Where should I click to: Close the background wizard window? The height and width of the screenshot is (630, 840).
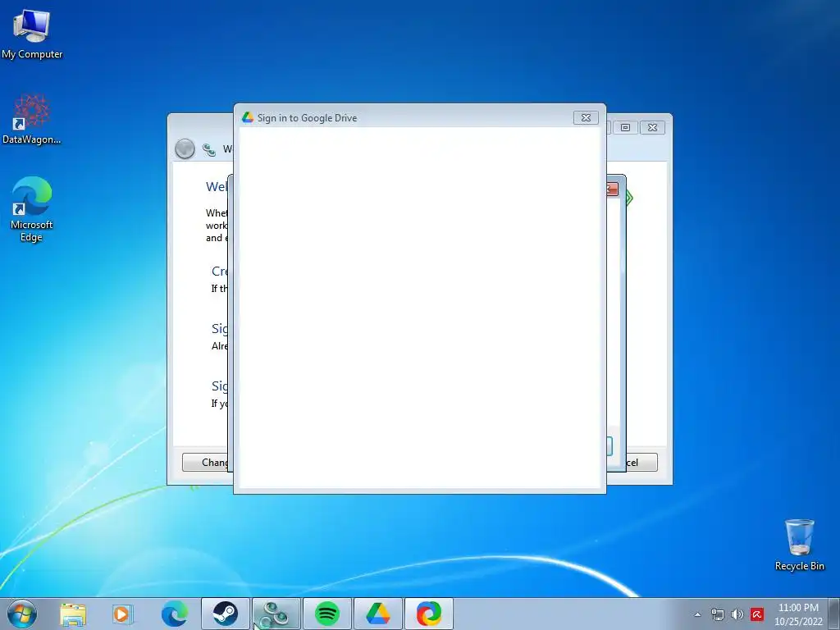pos(652,127)
